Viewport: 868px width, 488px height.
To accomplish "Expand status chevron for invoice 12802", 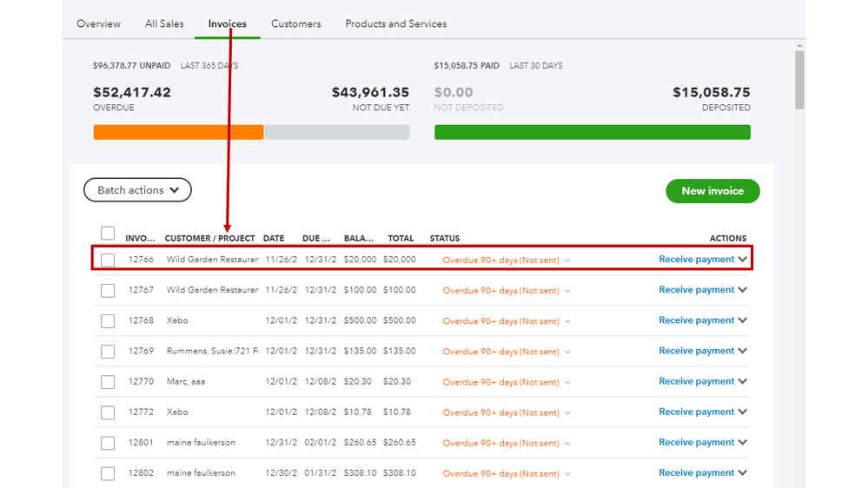I will tap(567, 473).
